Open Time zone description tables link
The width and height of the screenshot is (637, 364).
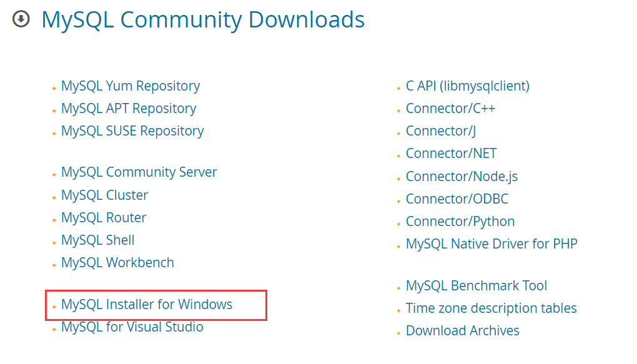click(491, 308)
